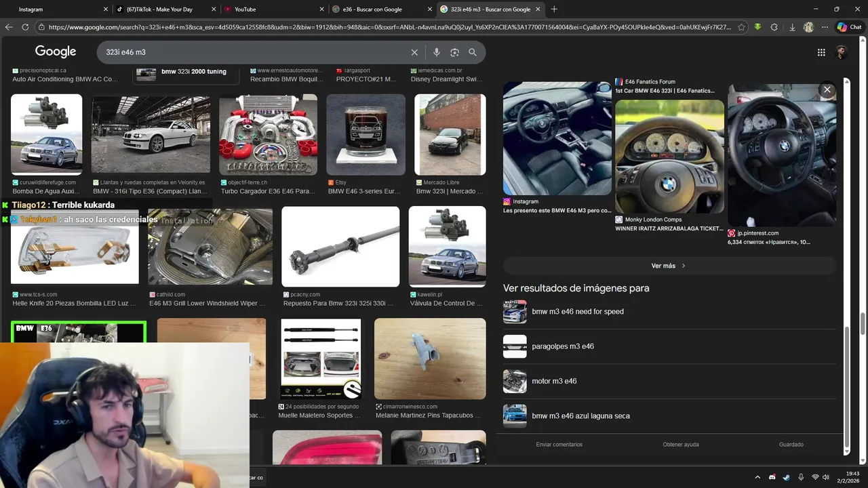Open Turbo Cargador E36 E46 kit thumbnail
This screenshot has height=488, width=868.
pos(268,134)
